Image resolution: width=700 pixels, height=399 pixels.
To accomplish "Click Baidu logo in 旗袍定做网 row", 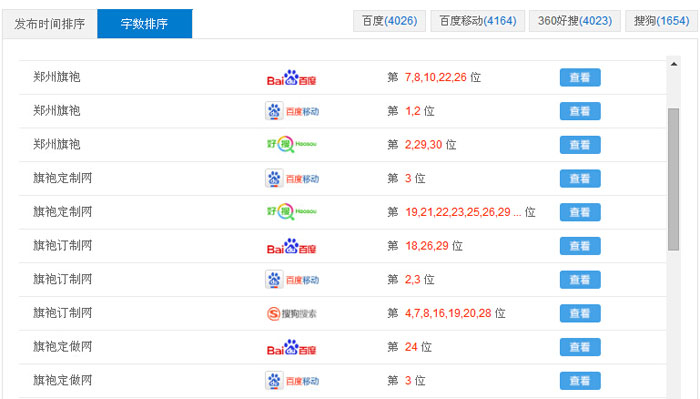I will tap(291, 347).
